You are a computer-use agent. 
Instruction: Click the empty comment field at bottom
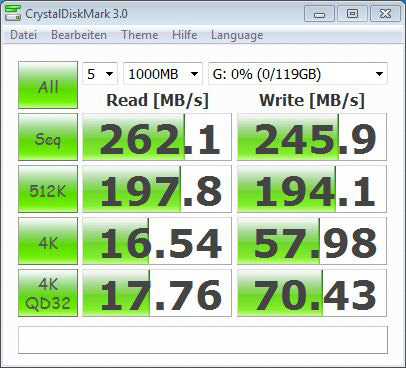(203, 340)
